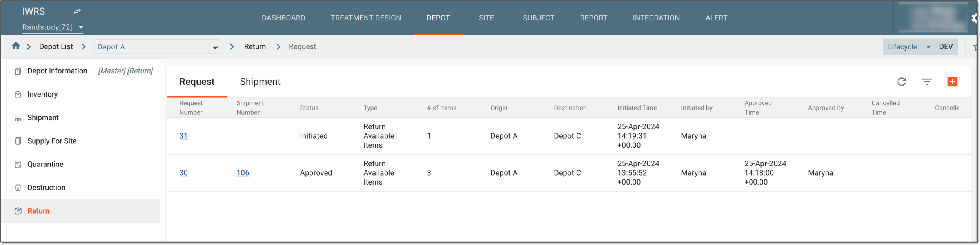Click the Maryna approved-by cell
Viewport: 980px width, 245px height.
tap(820, 173)
